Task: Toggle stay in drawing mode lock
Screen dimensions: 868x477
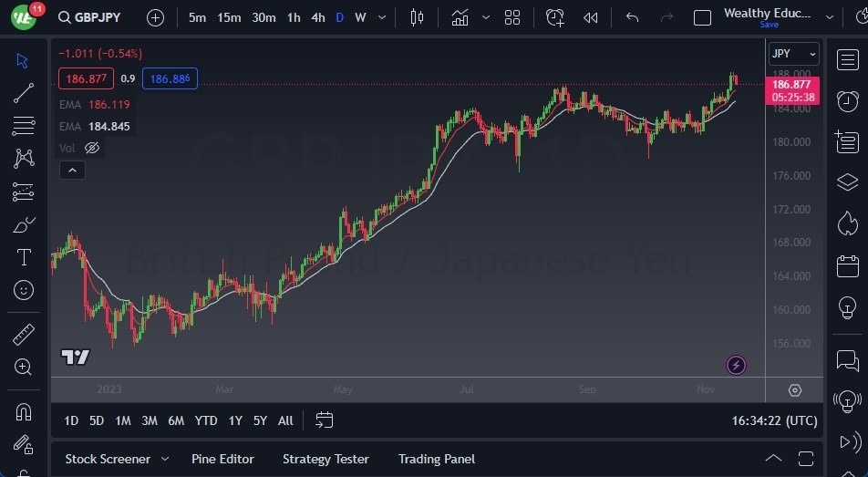Action: coord(24,444)
